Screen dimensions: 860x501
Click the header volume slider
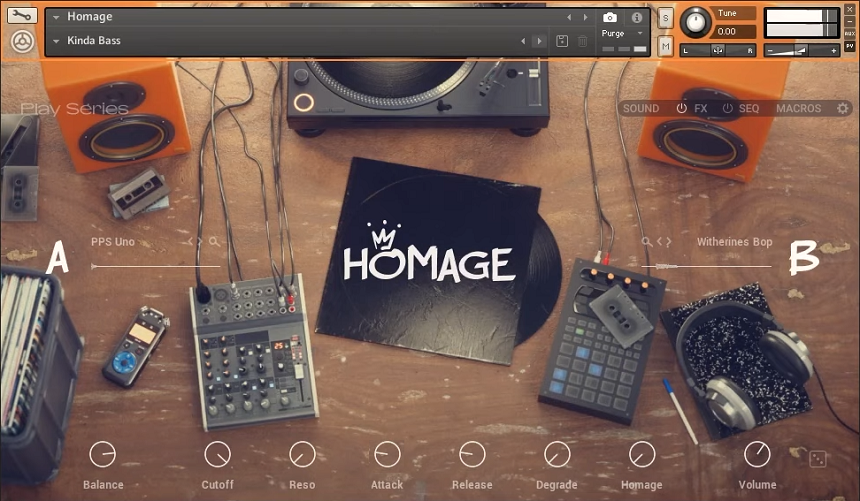pyautogui.click(x=801, y=51)
